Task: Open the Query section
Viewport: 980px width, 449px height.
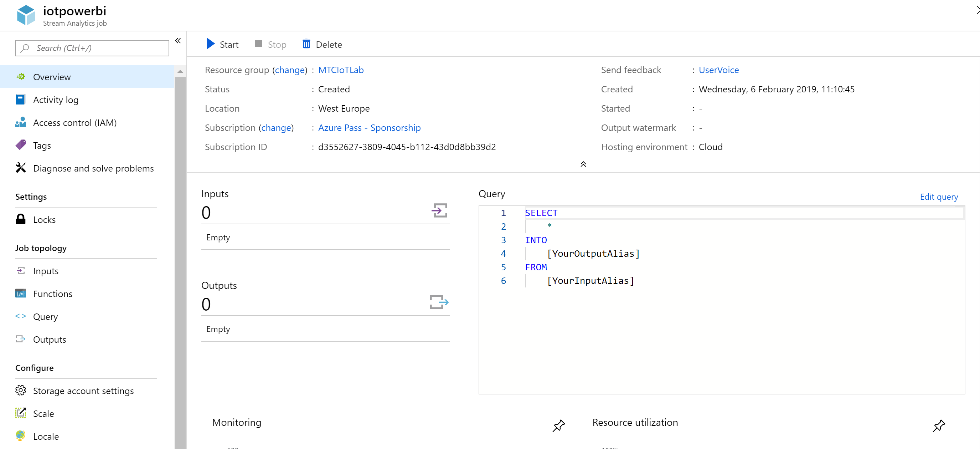Action: pyautogui.click(x=45, y=316)
